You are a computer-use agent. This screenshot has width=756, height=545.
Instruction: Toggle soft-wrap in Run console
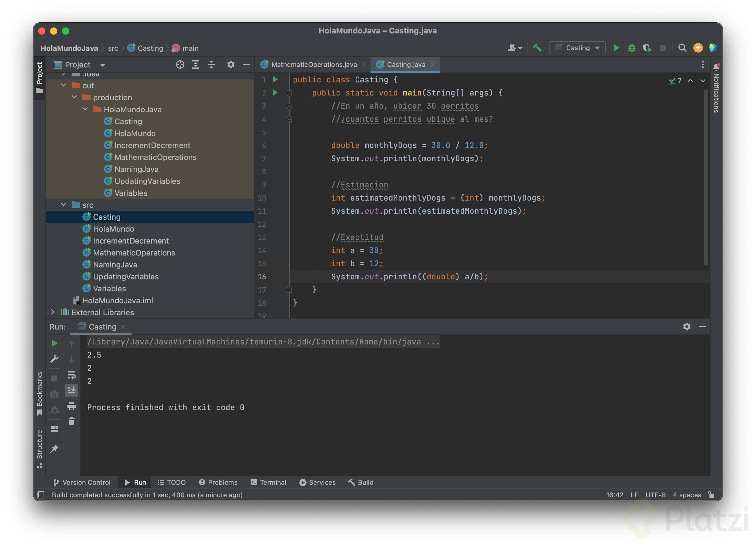[x=71, y=375]
